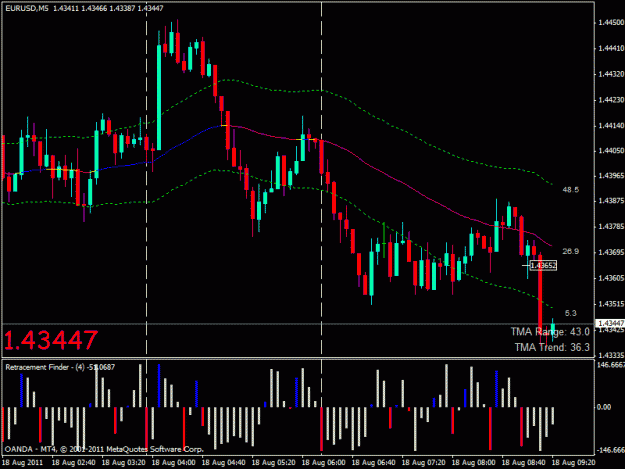Click the 1.44140 price scale value
625x469 pixels.
[x=611, y=126]
